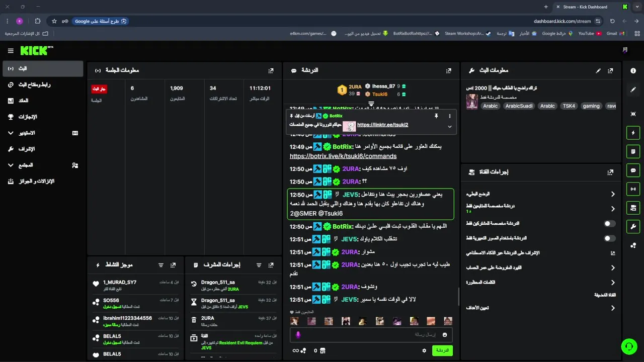Open رابط ومفتاح البث sidebar item
This screenshot has width=644, height=362.
point(43,84)
